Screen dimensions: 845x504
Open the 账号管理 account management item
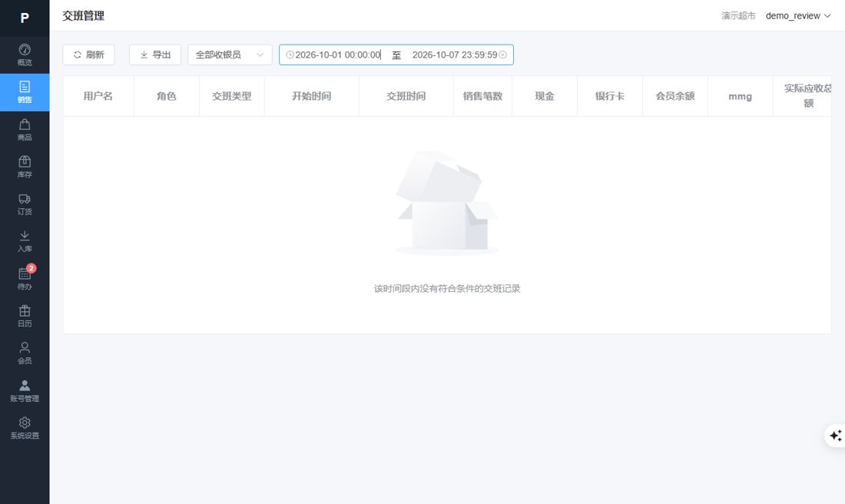pyautogui.click(x=25, y=391)
